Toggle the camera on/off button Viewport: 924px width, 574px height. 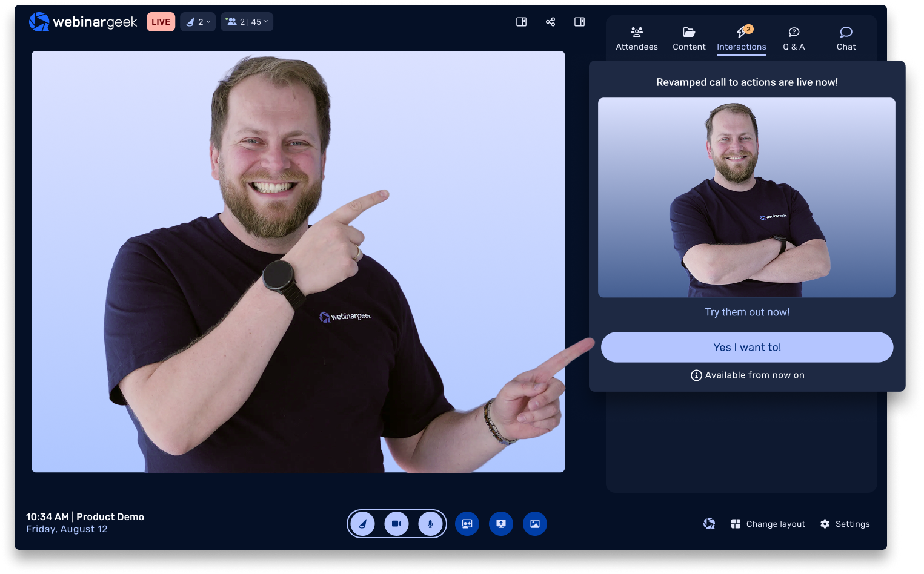(396, 524)
